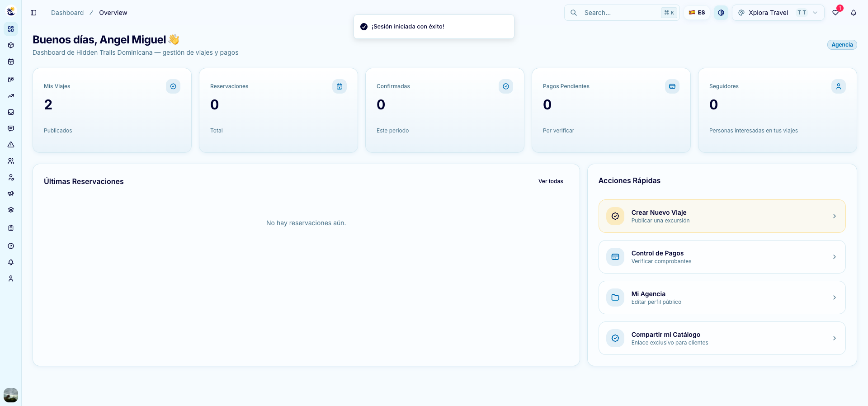Open the clipboard icon in sidebar
Screen dimensions: 868x406
(11, 228)
